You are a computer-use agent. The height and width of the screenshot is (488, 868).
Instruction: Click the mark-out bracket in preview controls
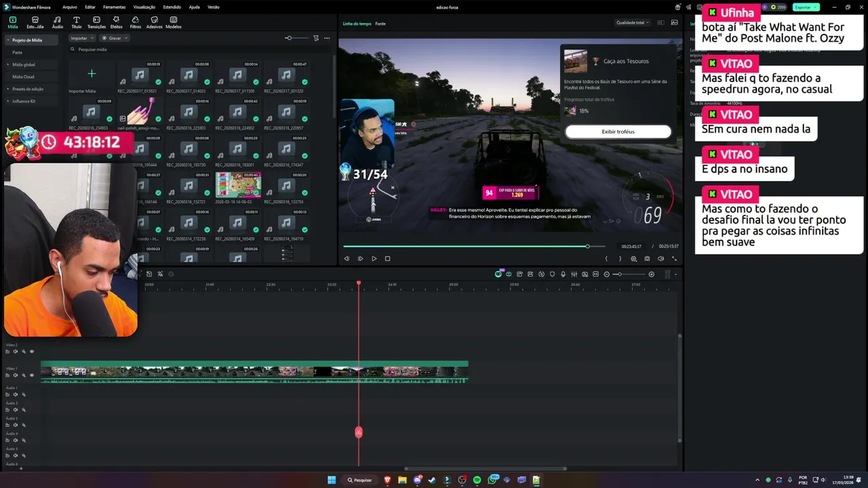(x=620, y=258)
